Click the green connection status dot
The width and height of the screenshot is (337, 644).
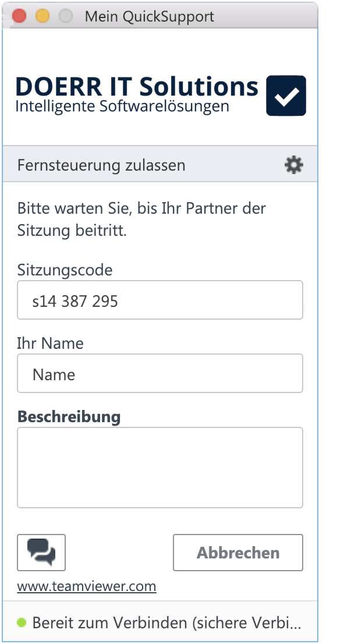(22, 622)
